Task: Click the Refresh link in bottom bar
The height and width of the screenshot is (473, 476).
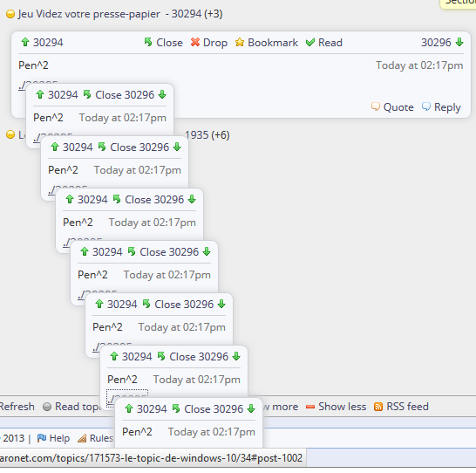Action: [17, 407]
